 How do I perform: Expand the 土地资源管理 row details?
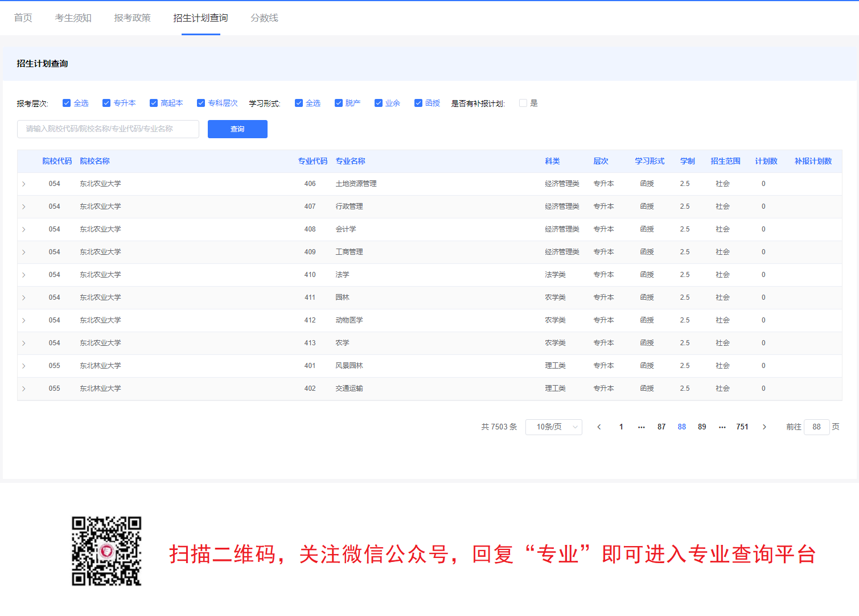24,184
